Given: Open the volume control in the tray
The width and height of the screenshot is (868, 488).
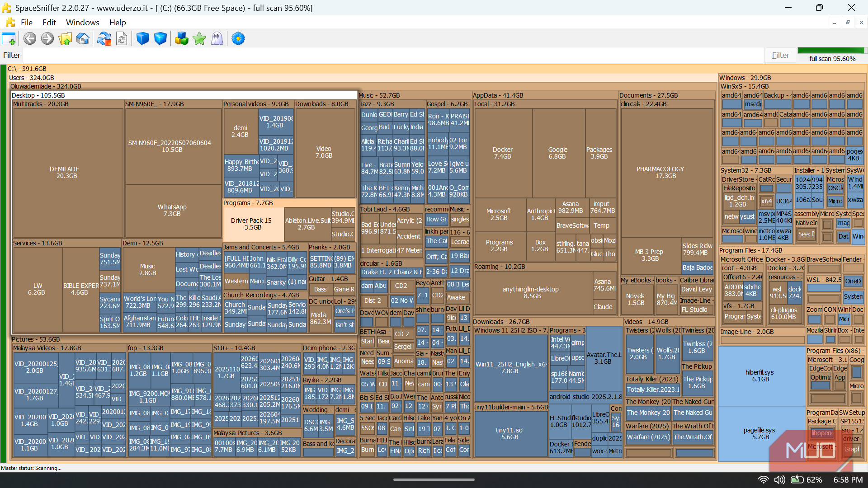Looking at the screenshot, I should tap(780, 479).
